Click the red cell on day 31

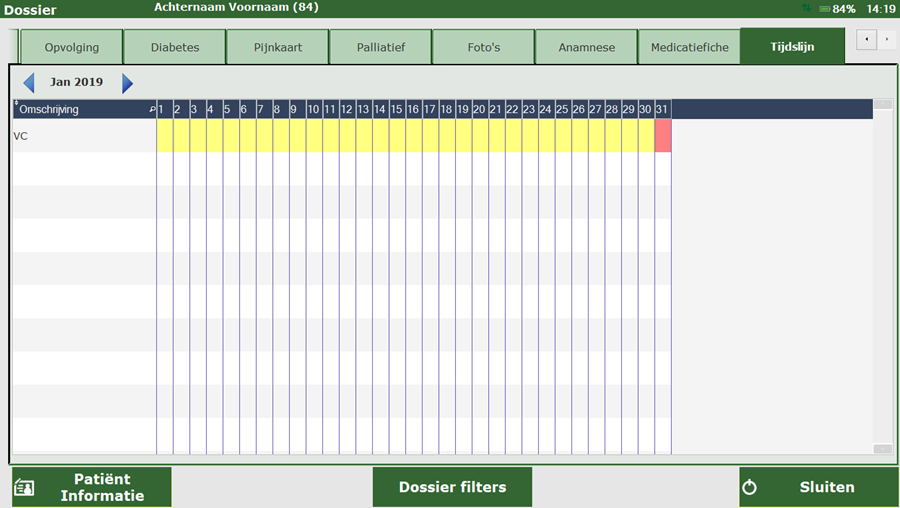(x=663, y=136)
